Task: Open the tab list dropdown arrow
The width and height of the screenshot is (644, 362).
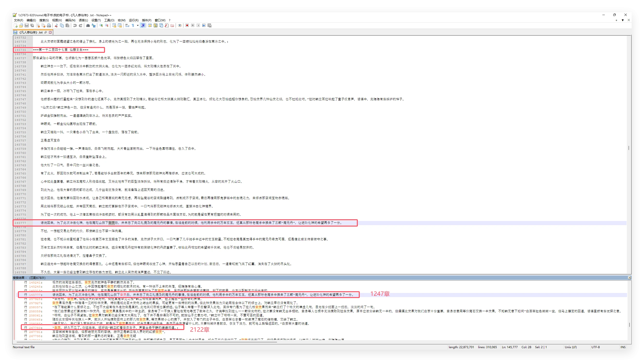Action: (x=622, y=20)
